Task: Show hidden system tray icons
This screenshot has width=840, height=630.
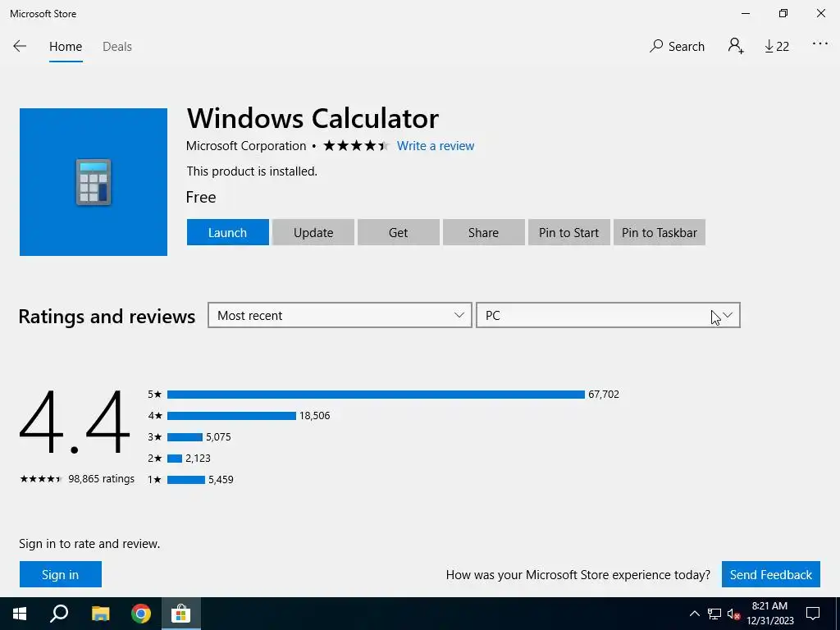Action: [694, 614]
